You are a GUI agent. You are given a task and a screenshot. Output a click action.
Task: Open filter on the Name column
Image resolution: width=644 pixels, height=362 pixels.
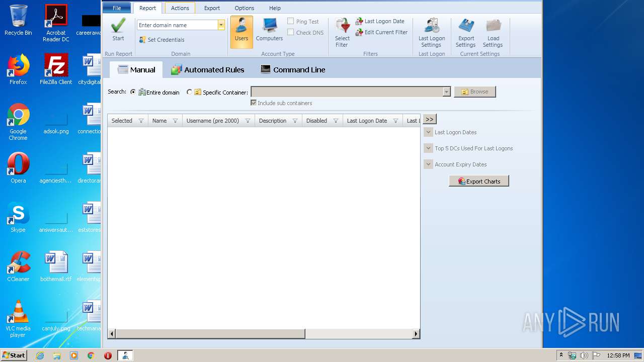pyautogui.click(x=175, y=121)
